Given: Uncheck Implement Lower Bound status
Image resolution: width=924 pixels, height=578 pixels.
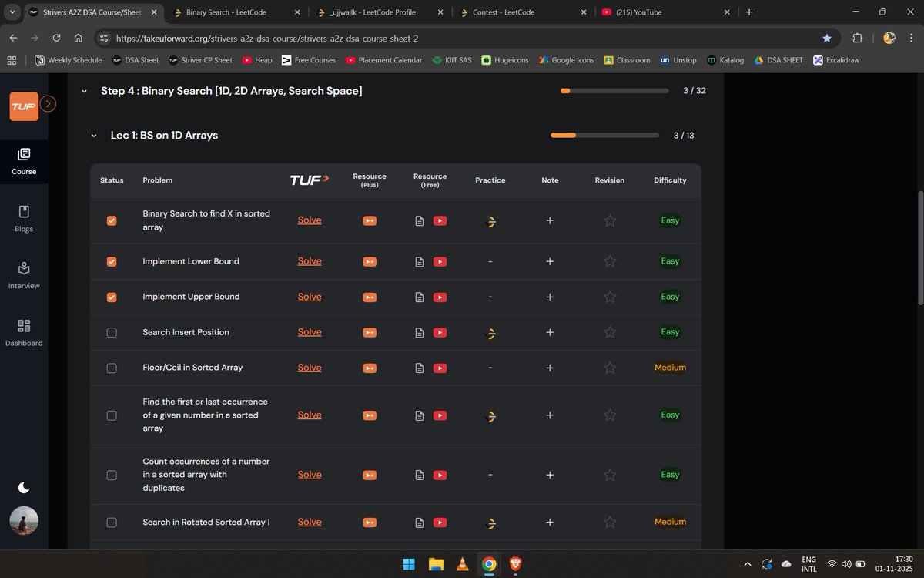Looking at the screenshot, I should point(112,261).
